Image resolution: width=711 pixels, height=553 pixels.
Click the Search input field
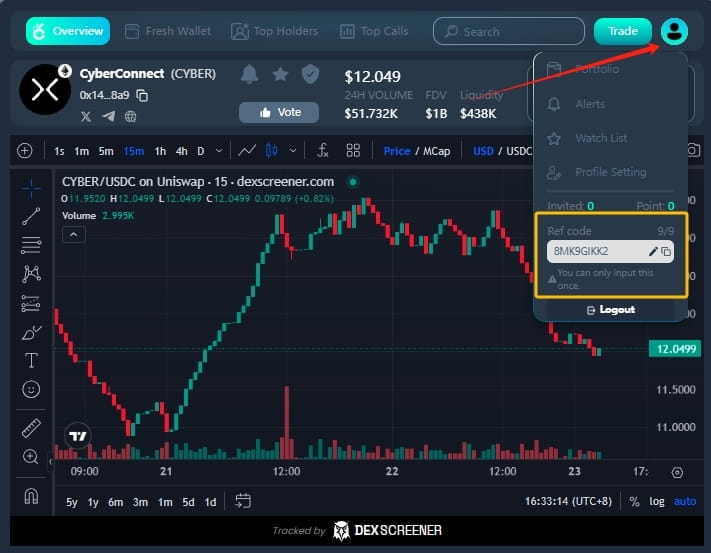[509, 31]
